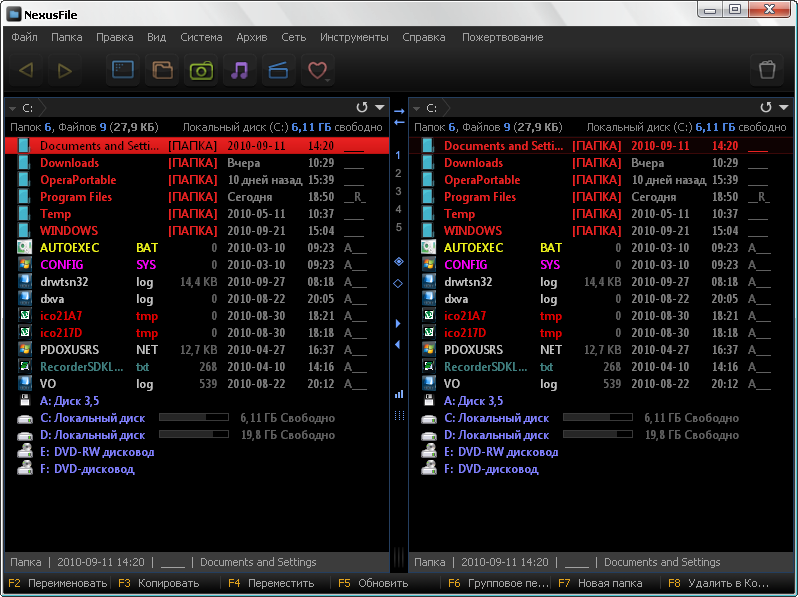Screen dimensions: 798x597
Task: Select CONFIG SYS file in the right panel
Action: pos(601,265)
